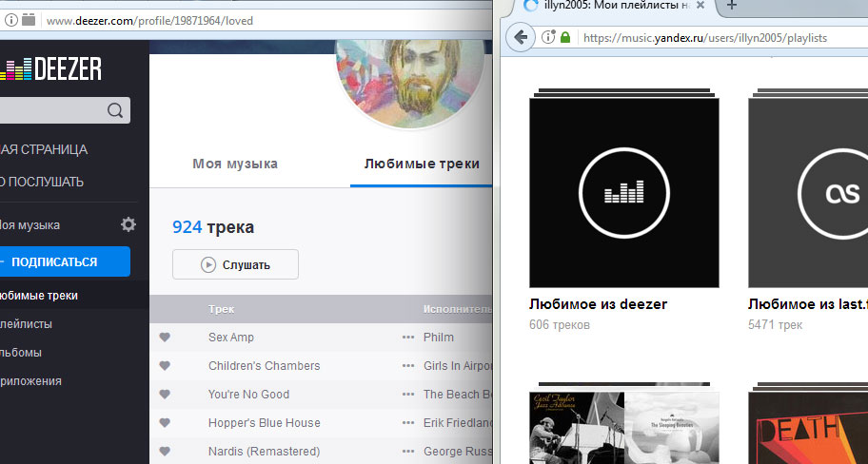
Task: Open Плейлисты in Deezer sidebar
Action: pyautogui.click(x=26, y=324)
